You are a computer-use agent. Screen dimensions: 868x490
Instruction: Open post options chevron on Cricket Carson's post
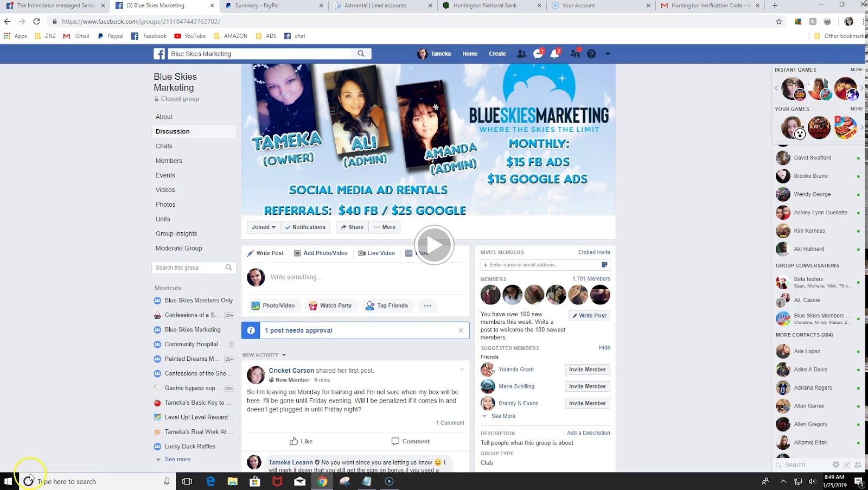462,370
